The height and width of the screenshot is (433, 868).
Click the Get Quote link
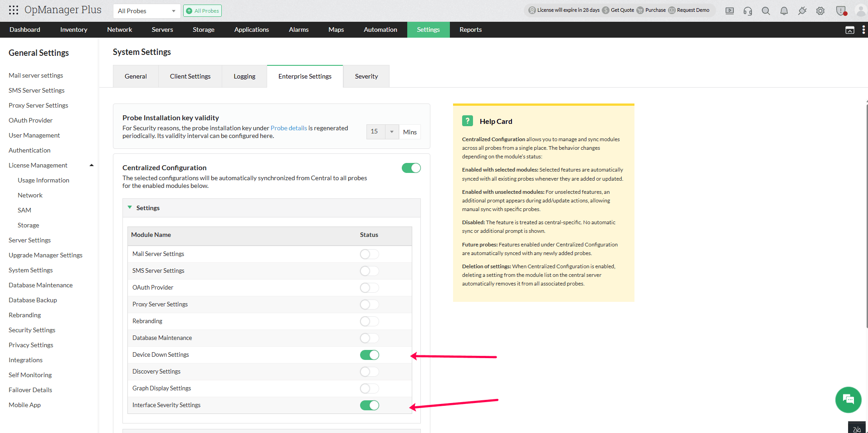(622, 10)
